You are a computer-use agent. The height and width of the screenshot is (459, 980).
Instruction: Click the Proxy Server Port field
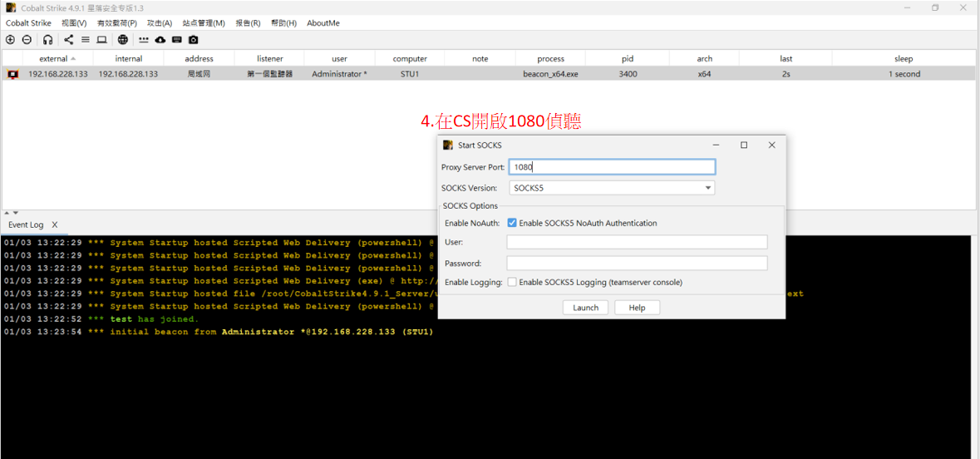612,167
